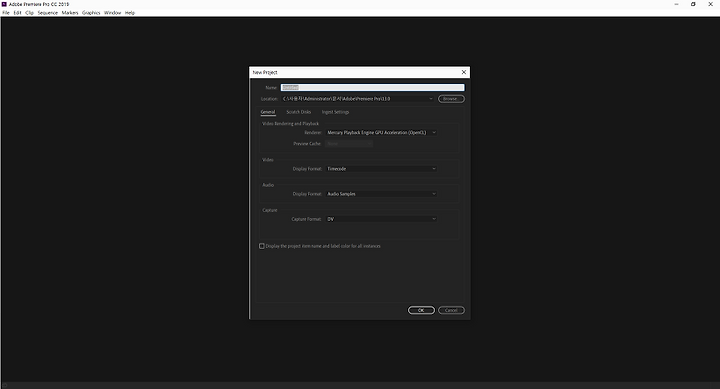Open the Help menu
This screenshot has height=389, width=720.
click(x=130, y=13)
